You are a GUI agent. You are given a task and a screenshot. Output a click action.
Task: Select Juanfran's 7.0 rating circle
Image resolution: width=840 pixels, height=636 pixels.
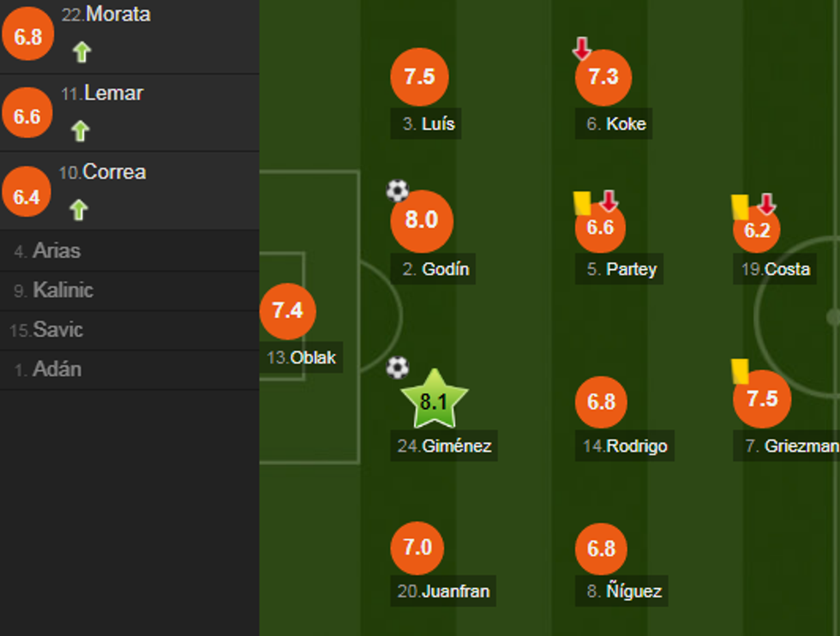(x=417, y=547)
